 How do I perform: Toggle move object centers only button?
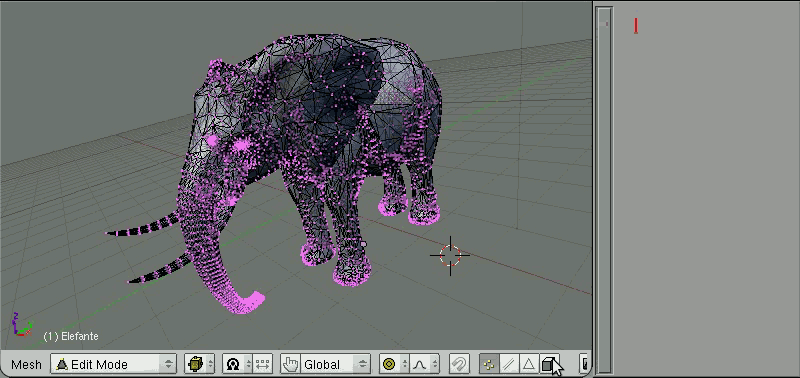(x=262, y=364)
